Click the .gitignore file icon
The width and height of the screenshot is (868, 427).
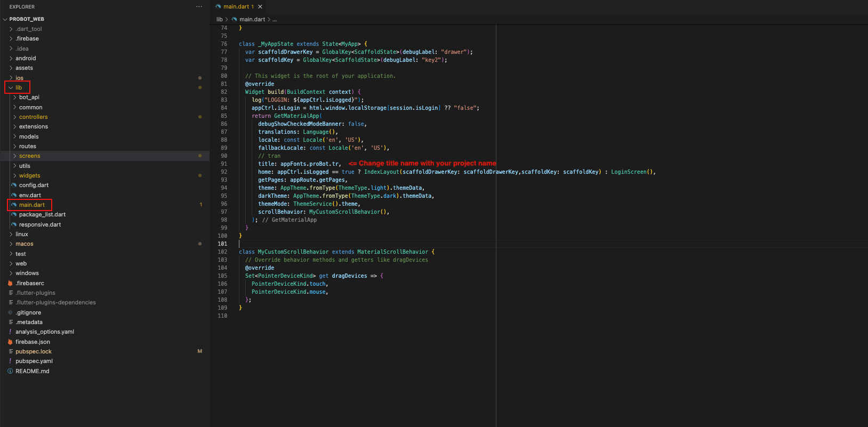10,313
